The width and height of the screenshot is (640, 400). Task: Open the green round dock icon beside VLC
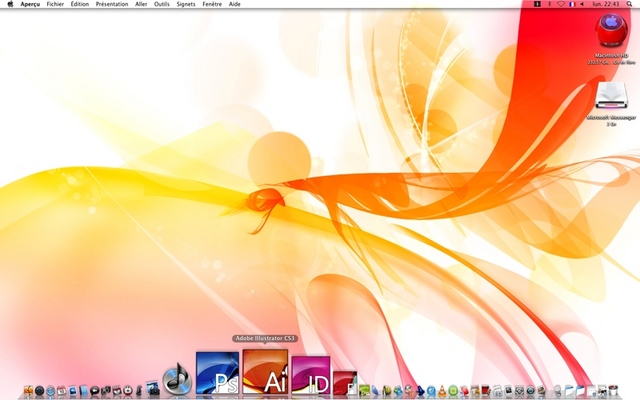coord(453,391)
